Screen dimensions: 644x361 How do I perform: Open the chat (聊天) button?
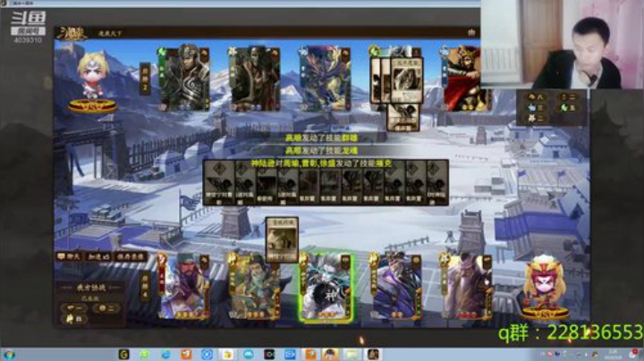(x=69, y=256)
